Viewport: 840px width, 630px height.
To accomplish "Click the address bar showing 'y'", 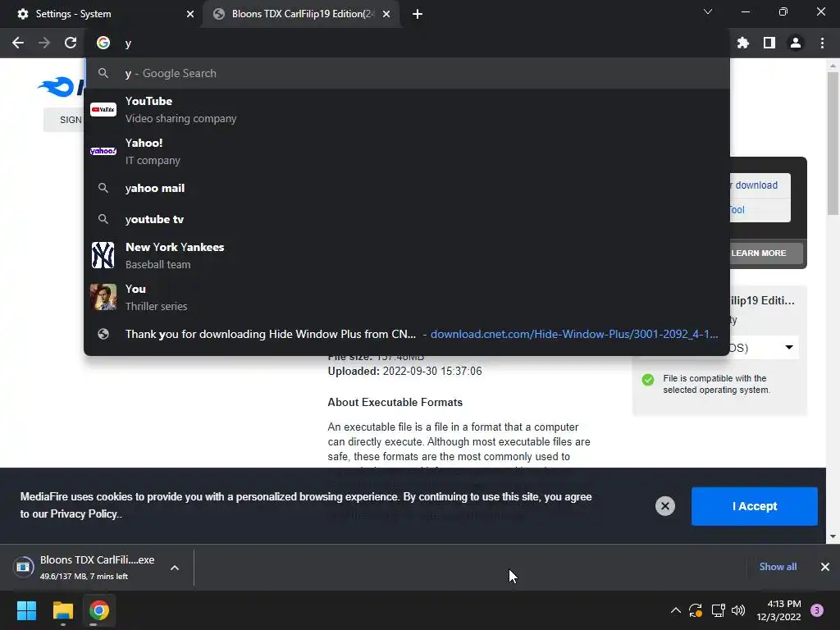I will pyautogui.click(x=407, y=43).
